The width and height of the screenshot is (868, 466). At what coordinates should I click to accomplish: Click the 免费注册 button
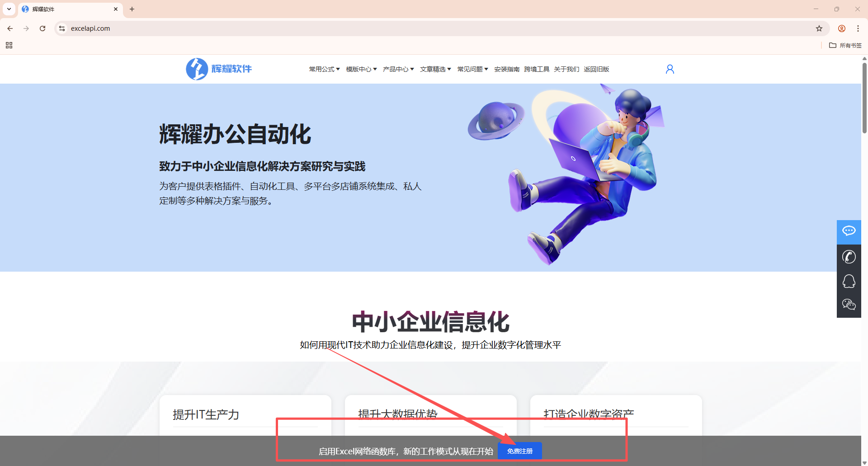(x=520, y=451)
